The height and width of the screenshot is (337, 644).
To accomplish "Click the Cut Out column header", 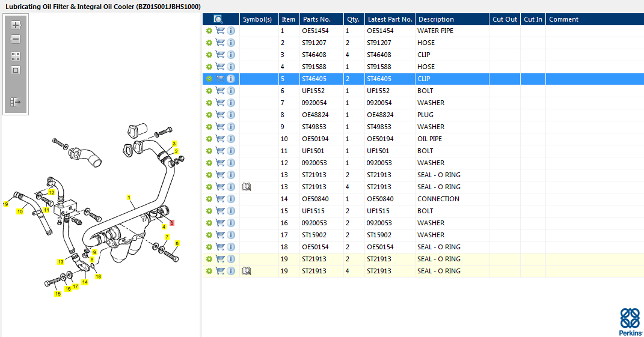I will tap(504, 19).
